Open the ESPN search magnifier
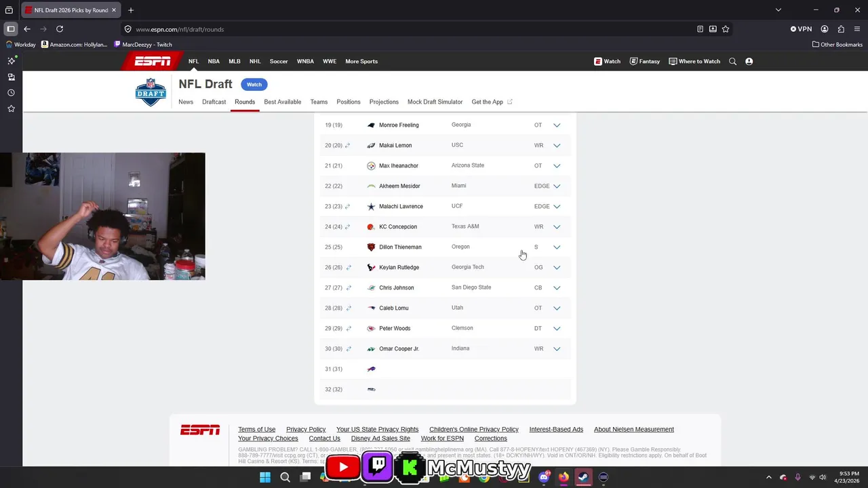868x488 pixels. (x=732, y=61)
